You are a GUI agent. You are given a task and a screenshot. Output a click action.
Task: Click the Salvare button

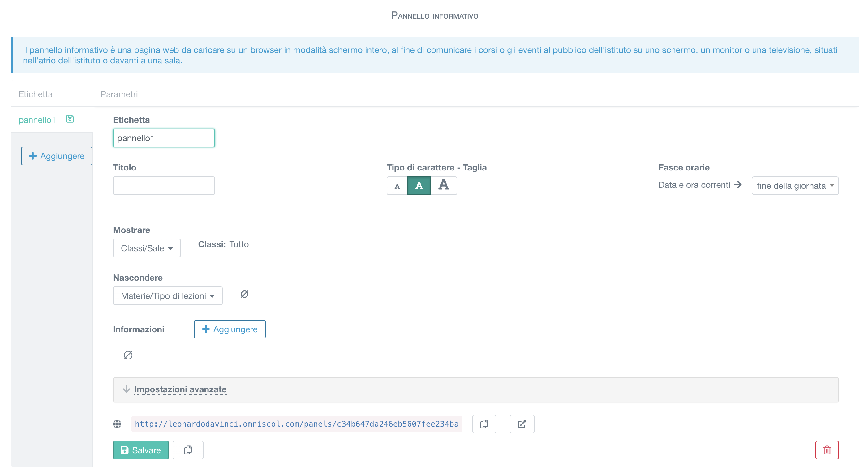coord(140,450)
